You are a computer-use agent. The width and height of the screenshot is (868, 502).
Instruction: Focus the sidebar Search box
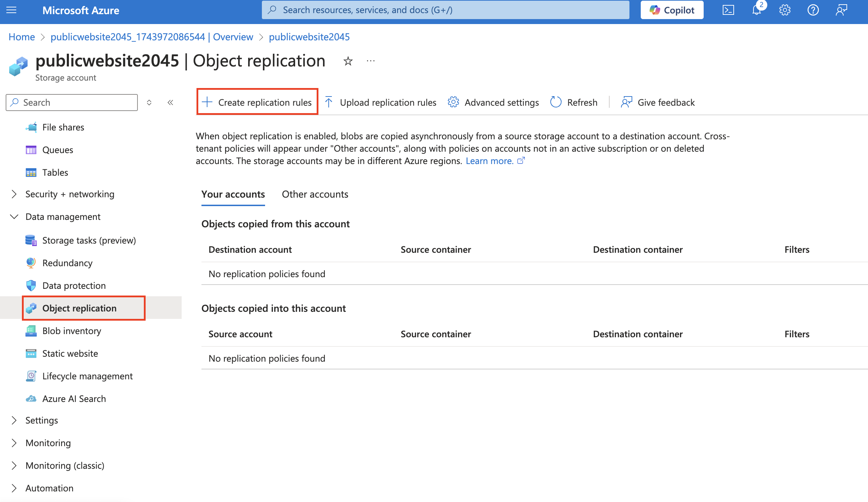[72, 103]
